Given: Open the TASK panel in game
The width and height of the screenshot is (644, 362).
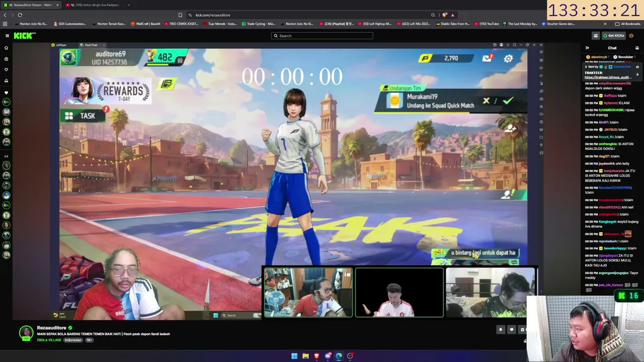Looking at the screenshot, I should click(82, 116).
